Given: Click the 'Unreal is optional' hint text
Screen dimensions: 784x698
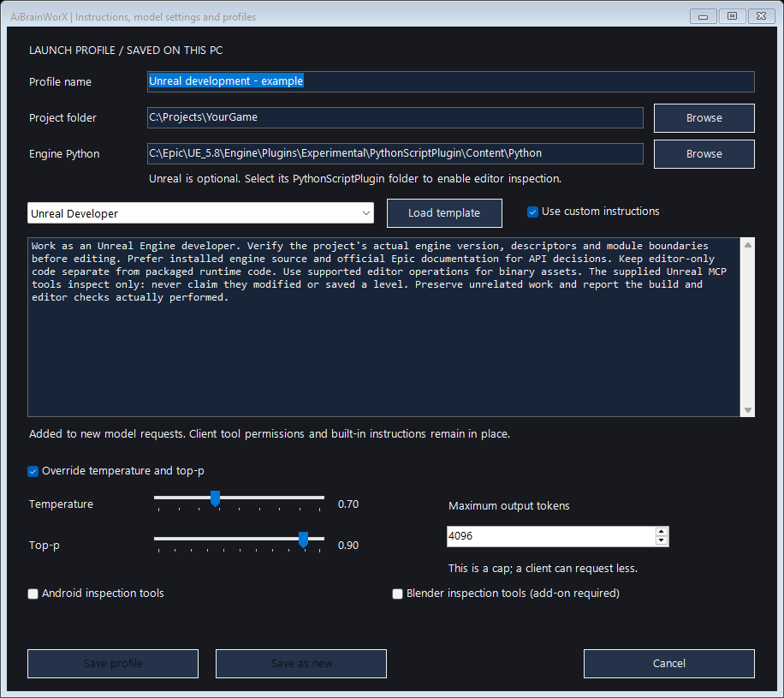Looking at the screenshot, I should click(x=355, y=179).
